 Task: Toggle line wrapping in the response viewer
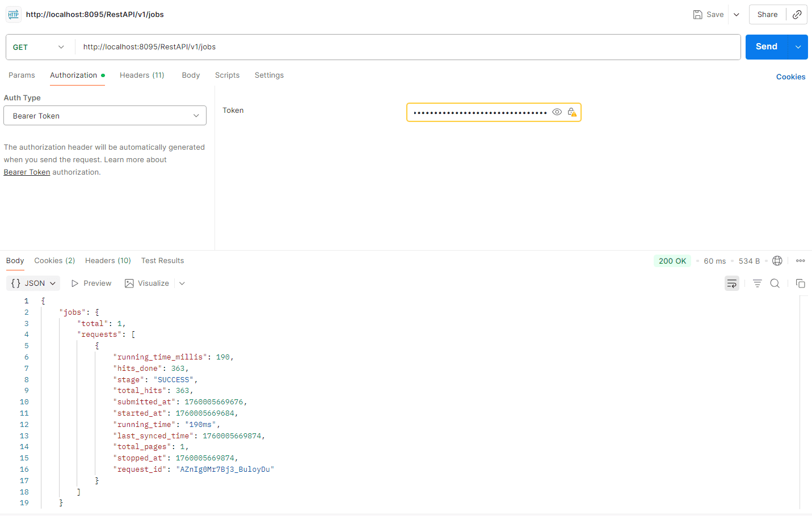click(x=731, y=283)
